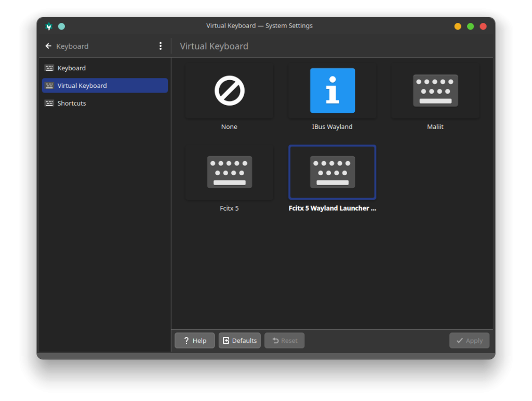Select the Fcitx 5 Wayland Launcher tile

tap(332, 172)
